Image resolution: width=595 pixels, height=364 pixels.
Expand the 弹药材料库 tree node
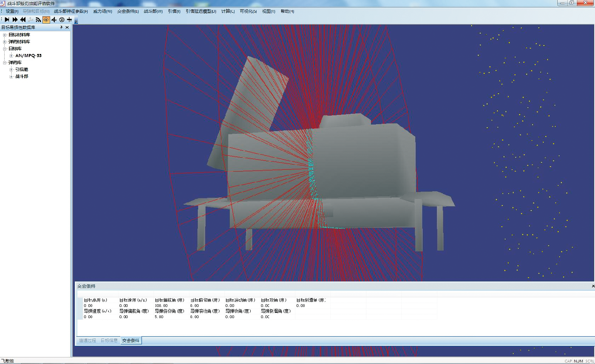point(5,42)
